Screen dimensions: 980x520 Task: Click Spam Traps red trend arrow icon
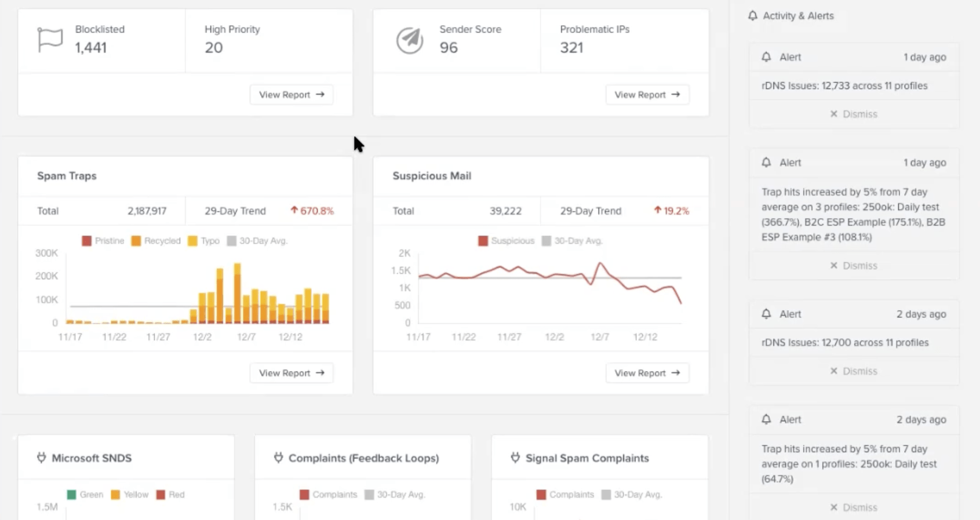pos(294,211)
